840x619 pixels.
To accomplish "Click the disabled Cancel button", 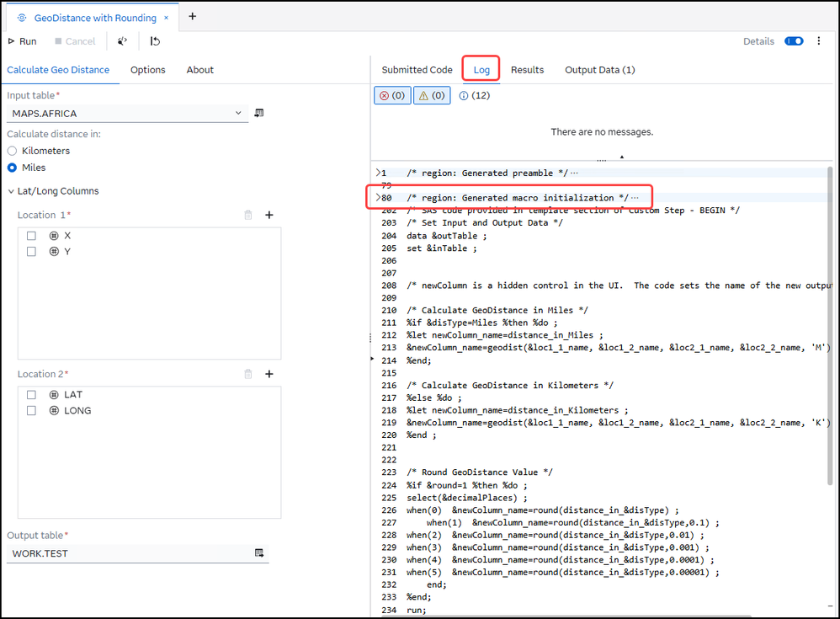I will click(x=75, y=41).
